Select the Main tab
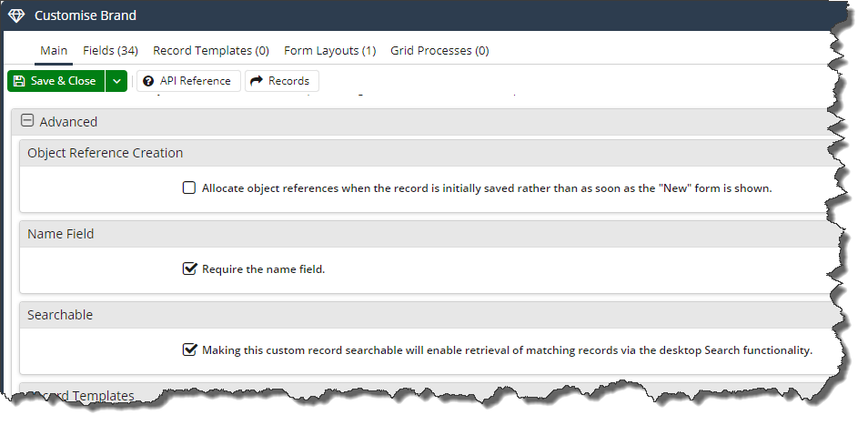Viewport: 868px width, 425px height. pos(54,50)
